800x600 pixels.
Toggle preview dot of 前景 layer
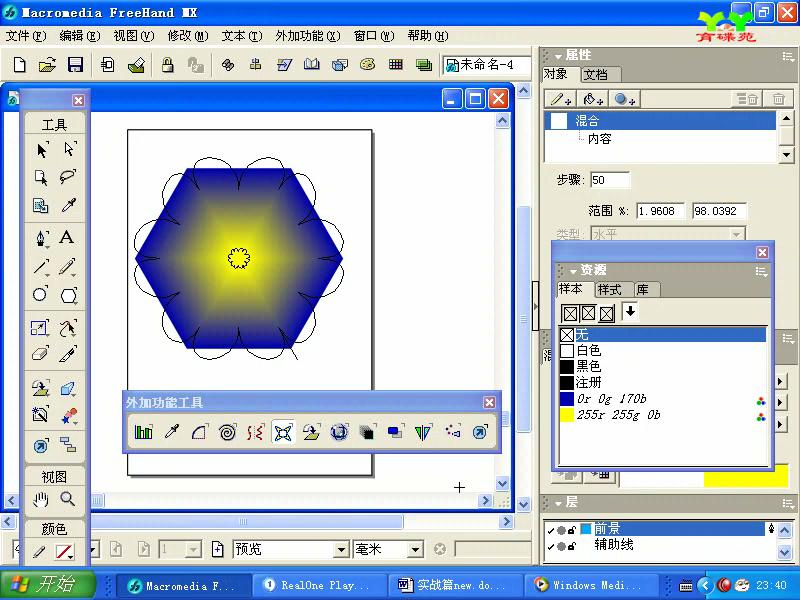561,531
